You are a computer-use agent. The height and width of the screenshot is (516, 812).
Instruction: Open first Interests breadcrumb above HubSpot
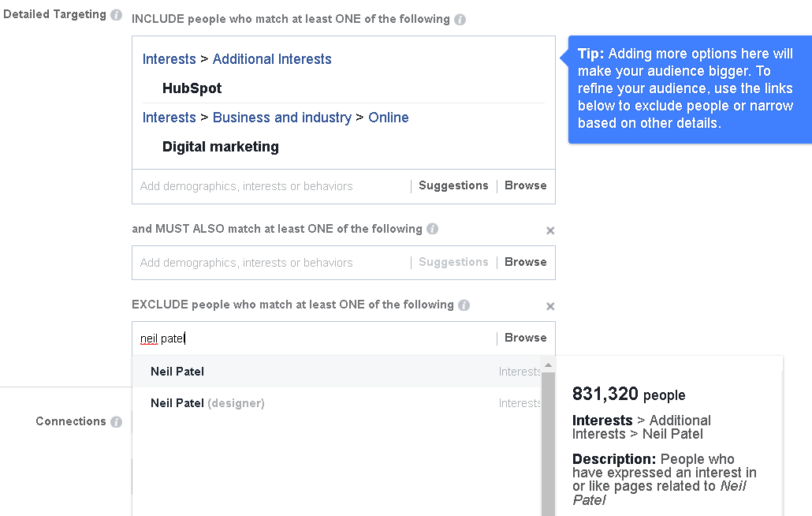[169, 59]
